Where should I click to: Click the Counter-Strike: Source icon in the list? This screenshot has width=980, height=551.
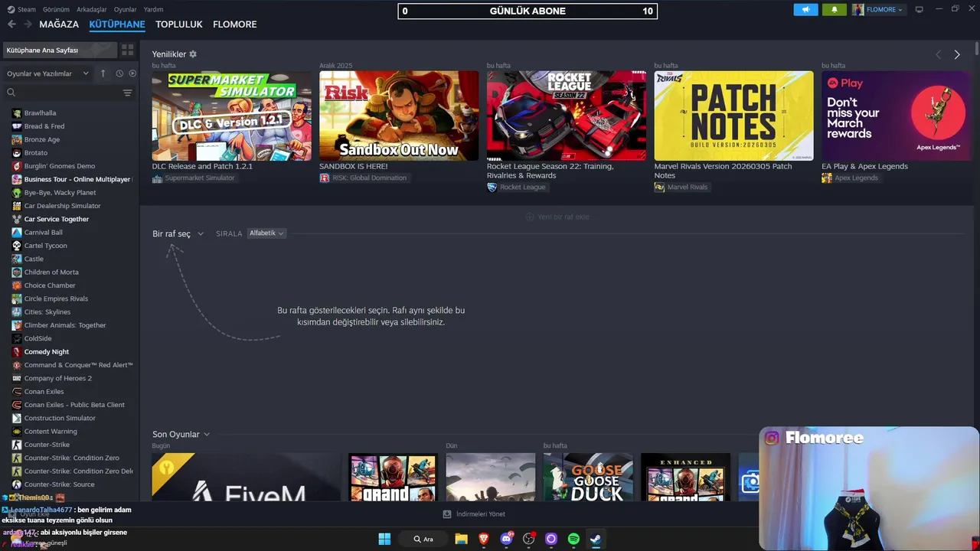[x=17, y=484]
